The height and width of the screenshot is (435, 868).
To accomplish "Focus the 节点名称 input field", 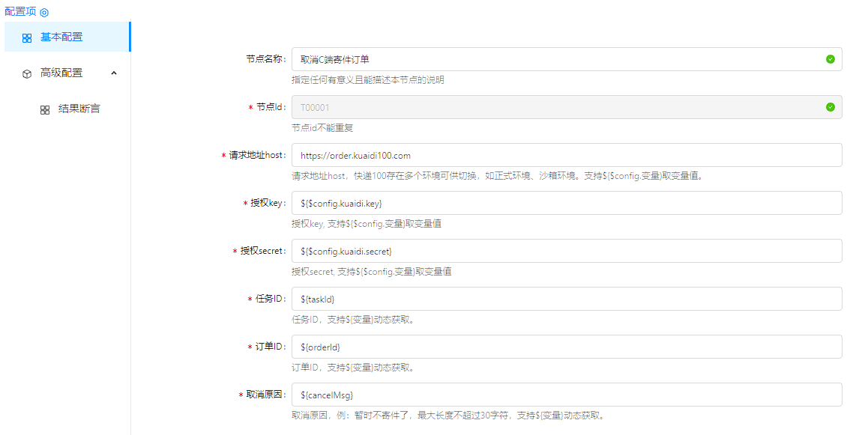I will [x=555, y=59].
